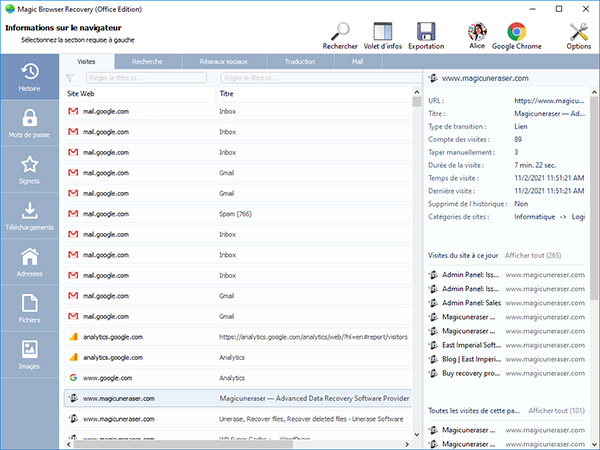Select the Alice user profile
This screenshot has height=450, width=600.
pos(477,36)
